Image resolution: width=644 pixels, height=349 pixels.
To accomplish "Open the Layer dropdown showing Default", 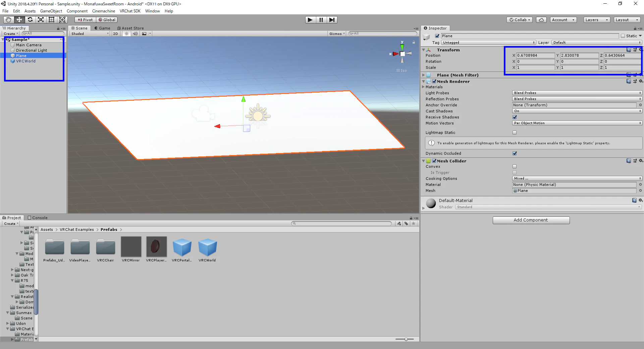I will click(x=597, y=43).
